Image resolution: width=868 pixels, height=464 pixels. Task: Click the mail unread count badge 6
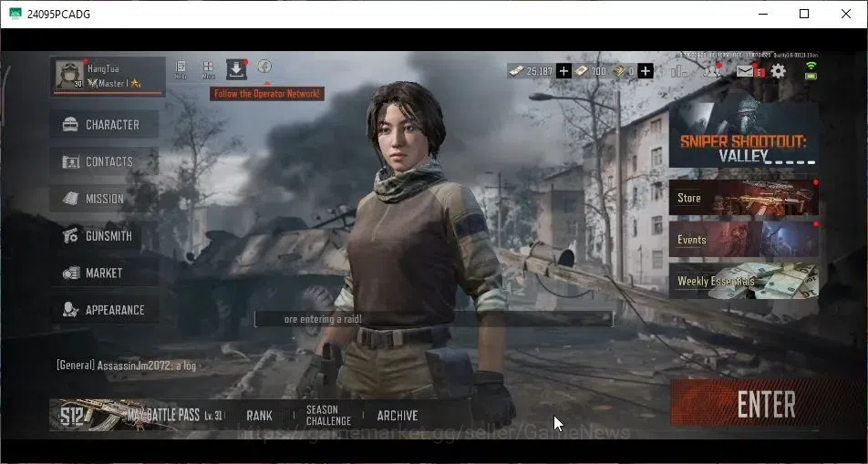click(x=759, y=73)
